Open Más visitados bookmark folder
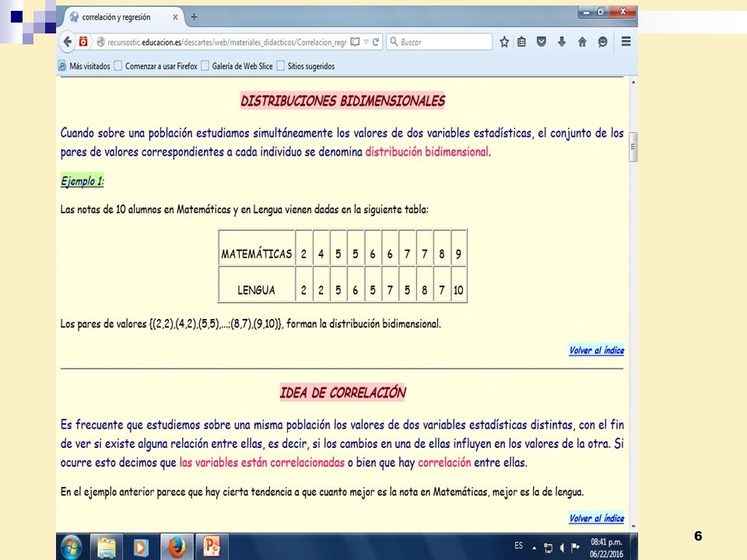 (84, 66)
